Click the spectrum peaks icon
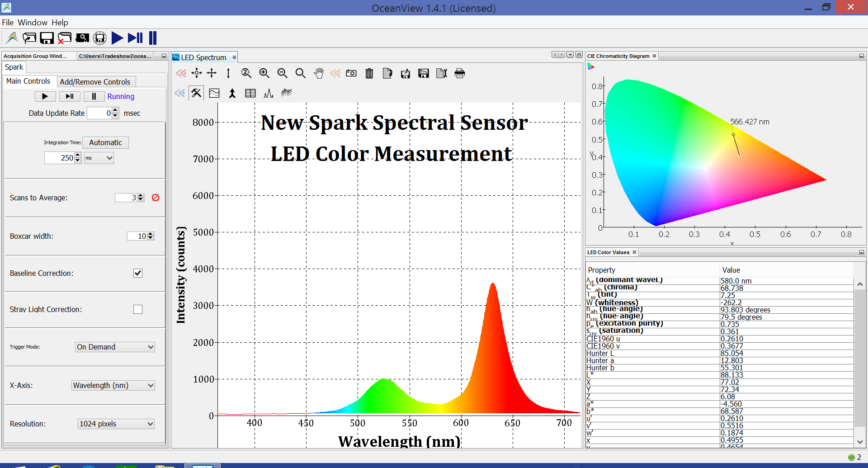This screenshot has width=868, height=468. point(269,93)
